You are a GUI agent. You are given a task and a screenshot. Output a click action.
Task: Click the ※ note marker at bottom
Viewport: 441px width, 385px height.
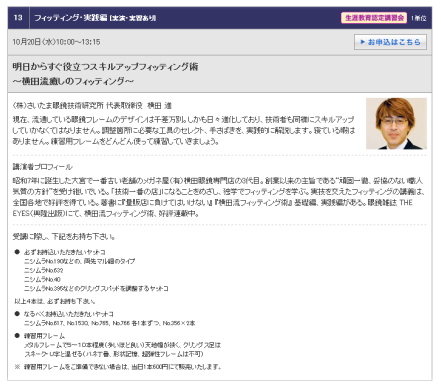pyautogui.click(x=17, y=367)
